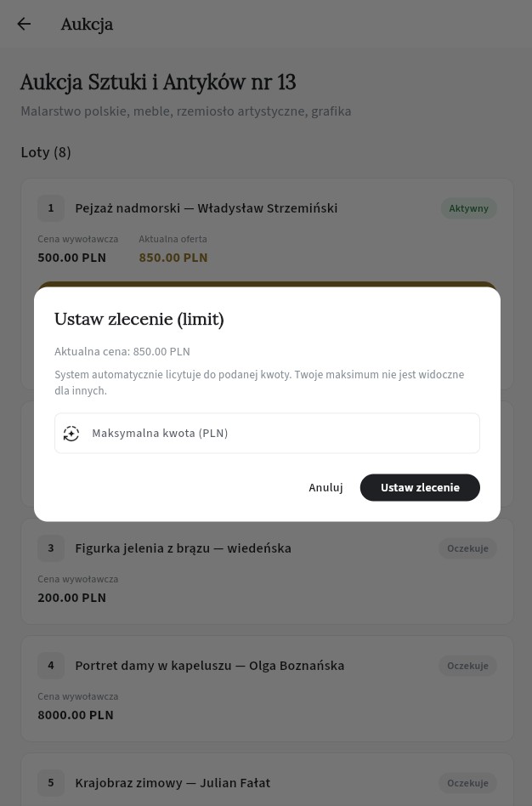Image resolution: width=532 pixels, height=806 pixels.
Task: Click the current offer price 850.00 PLN
Action: (x=173, y=258)
